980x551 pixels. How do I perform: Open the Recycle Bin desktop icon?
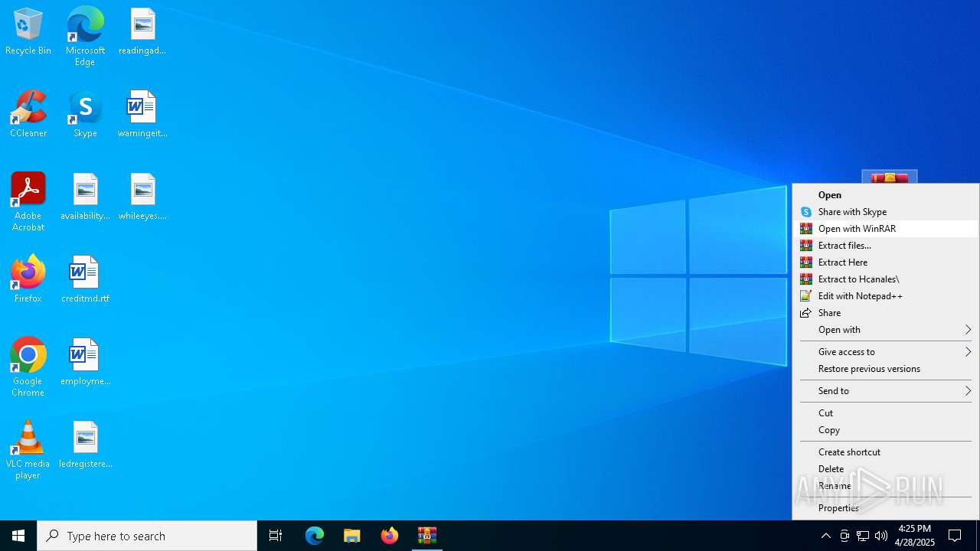tap(28, 32)
